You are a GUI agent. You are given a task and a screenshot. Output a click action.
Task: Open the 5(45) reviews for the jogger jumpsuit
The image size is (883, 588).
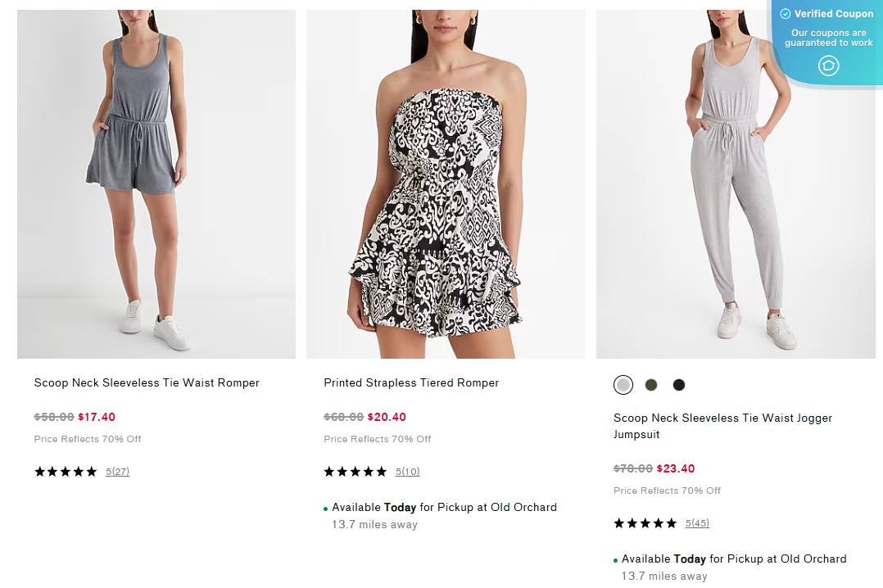pyautogui.click(x=697, y=522)
